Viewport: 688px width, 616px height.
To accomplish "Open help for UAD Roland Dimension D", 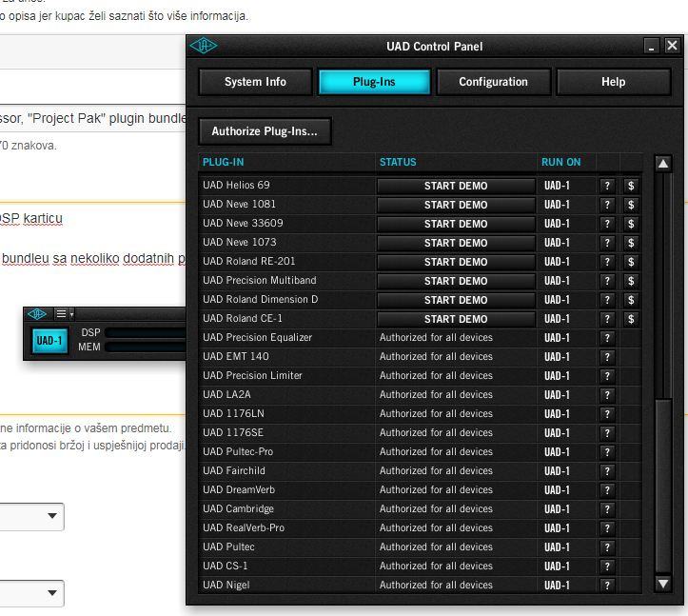I will [x=607, y=300].
